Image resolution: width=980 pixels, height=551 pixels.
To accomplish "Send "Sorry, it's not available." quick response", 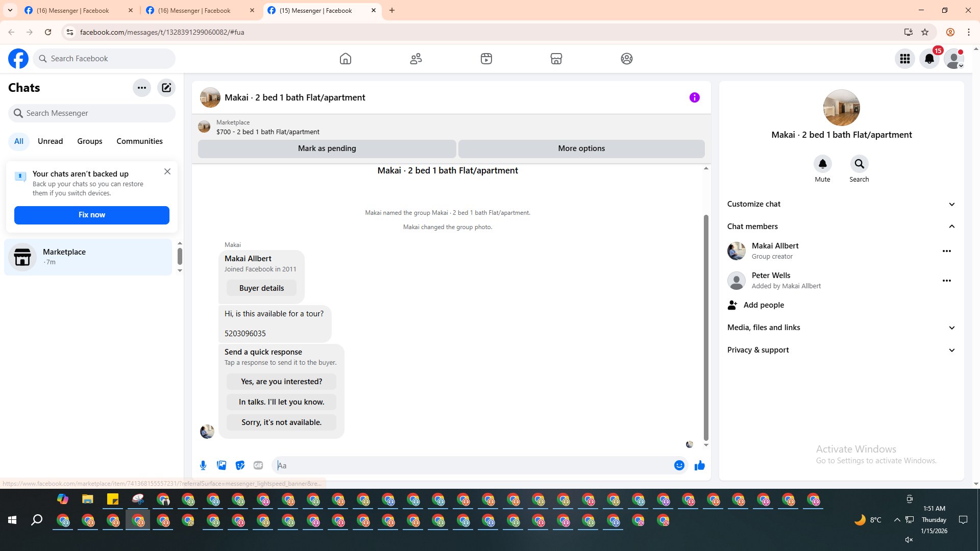I will click(281, 422).
